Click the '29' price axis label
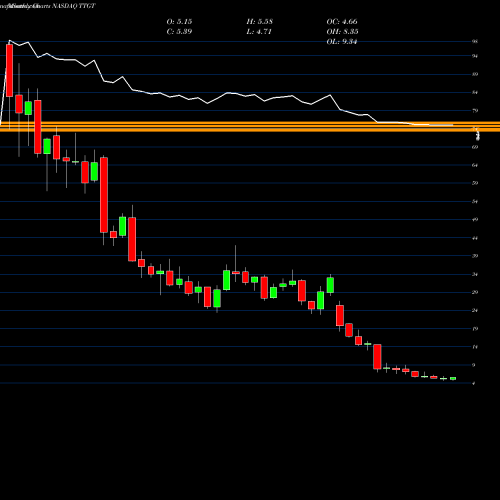This screenshot has height=500, width=500. pos(475,292)
